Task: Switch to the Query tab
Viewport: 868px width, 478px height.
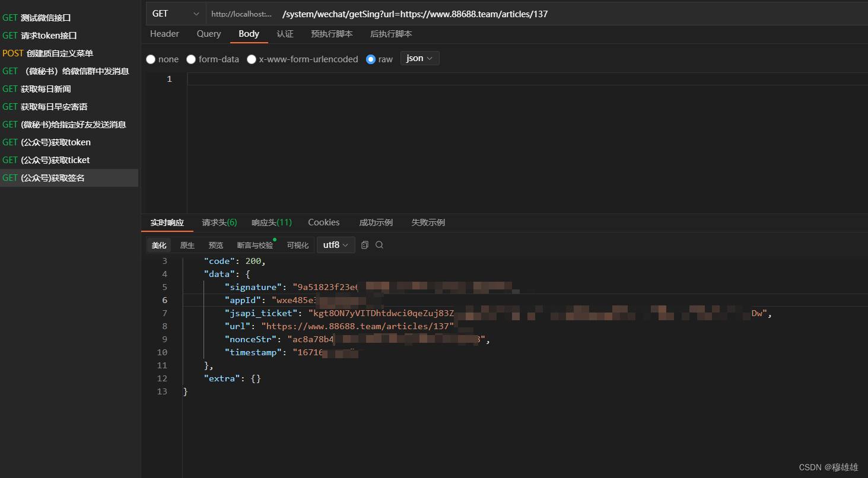Action: (x=209, y=34)
